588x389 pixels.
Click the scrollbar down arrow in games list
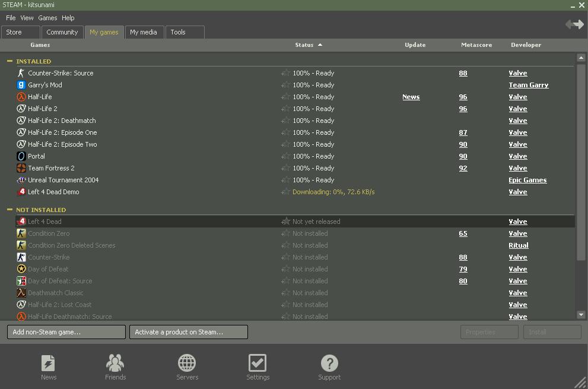tap(581, 315)
